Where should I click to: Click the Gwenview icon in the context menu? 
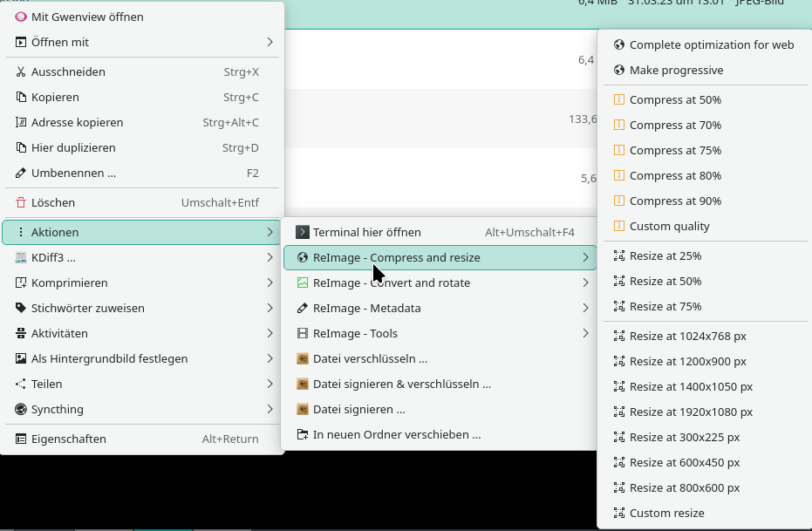(21, 17)
